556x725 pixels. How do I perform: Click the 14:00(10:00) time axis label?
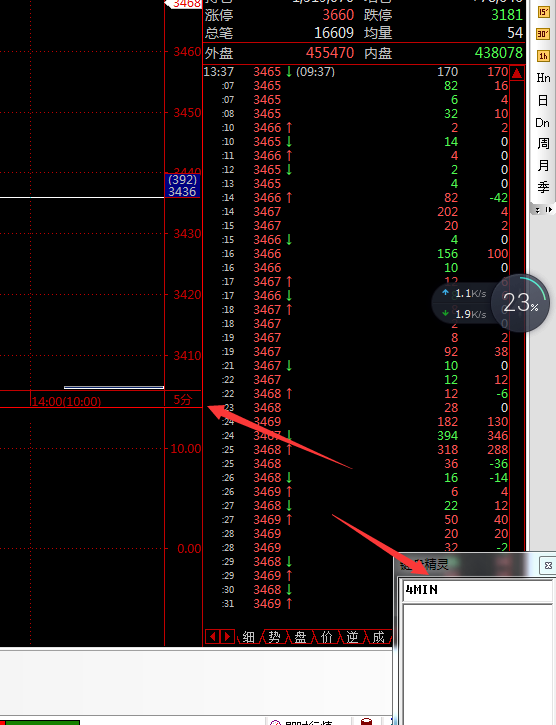click(x=66, y=401)
